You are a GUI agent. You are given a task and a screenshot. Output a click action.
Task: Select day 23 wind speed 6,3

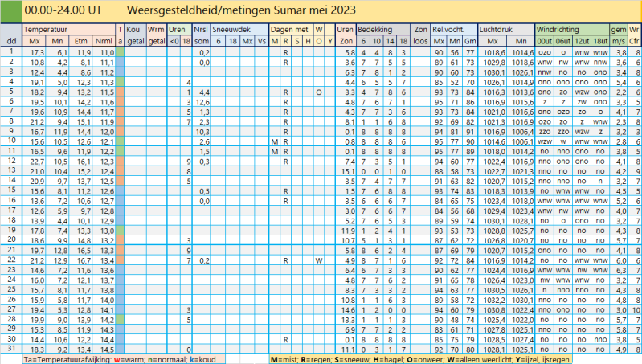tap(621, 270)
